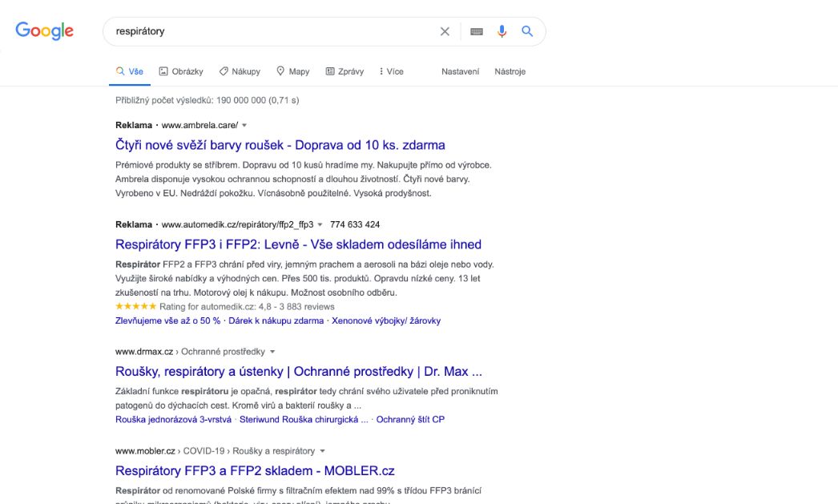Open sitelink Ochranný štít CP
Screen dimensions: 838x504
[x=410, y=420]
